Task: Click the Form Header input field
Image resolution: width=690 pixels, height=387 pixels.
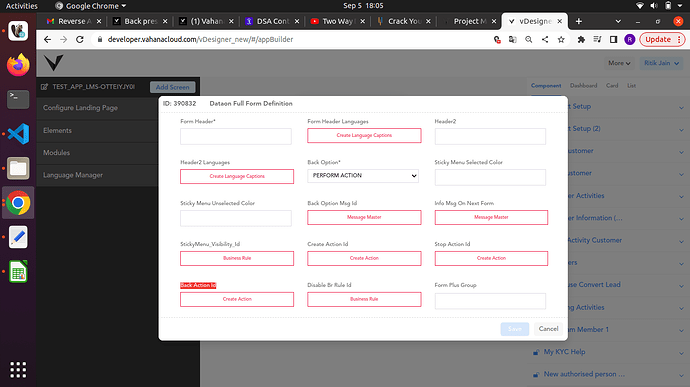Action: tap(236, 136)
